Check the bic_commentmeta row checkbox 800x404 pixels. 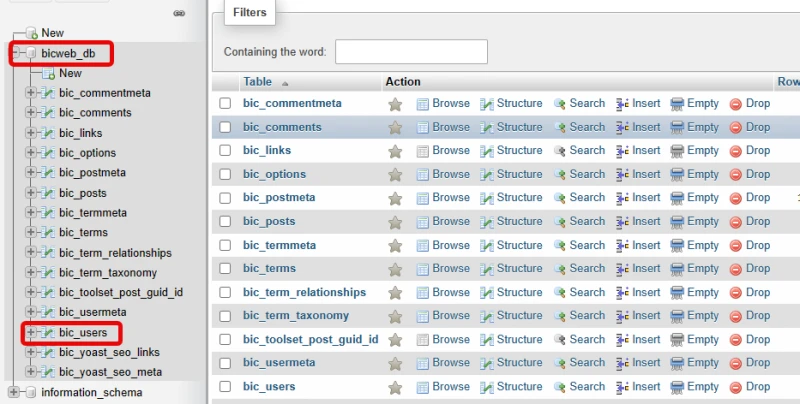pos(225,104)
